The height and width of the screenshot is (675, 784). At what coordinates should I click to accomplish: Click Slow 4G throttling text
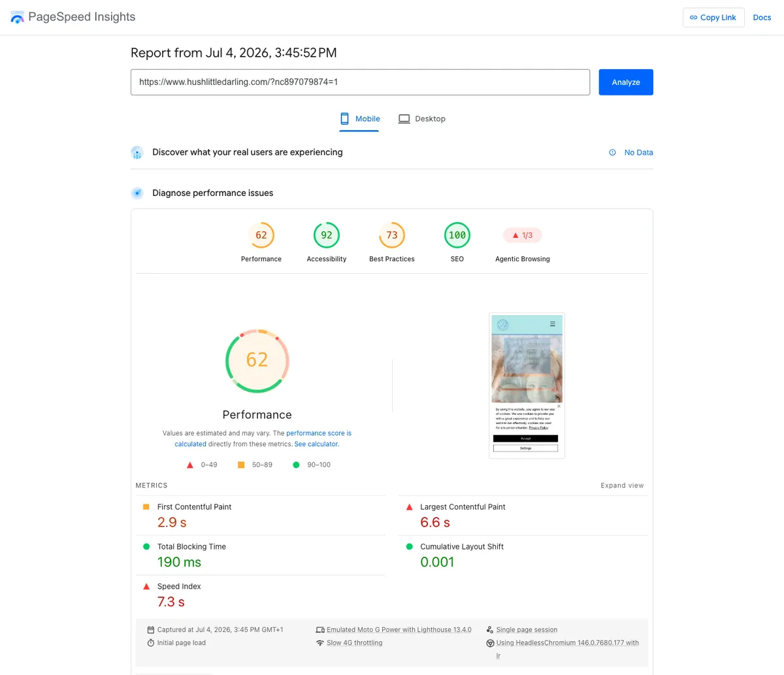click(x=355, y=643)
